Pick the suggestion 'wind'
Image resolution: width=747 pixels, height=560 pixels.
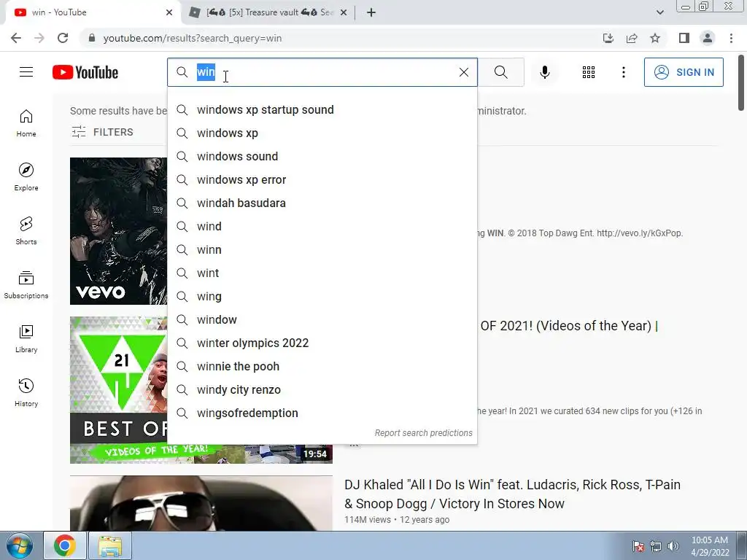tap(322, 226)
